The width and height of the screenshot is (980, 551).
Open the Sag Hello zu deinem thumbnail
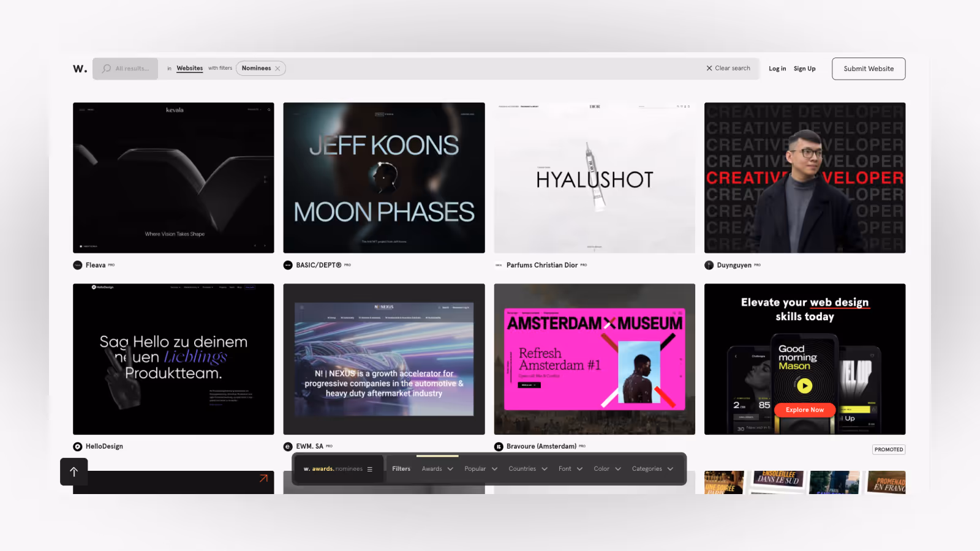(x=173, y=359)
